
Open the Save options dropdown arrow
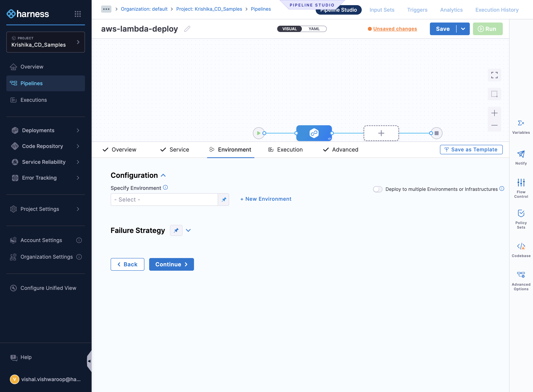point(463,29)
